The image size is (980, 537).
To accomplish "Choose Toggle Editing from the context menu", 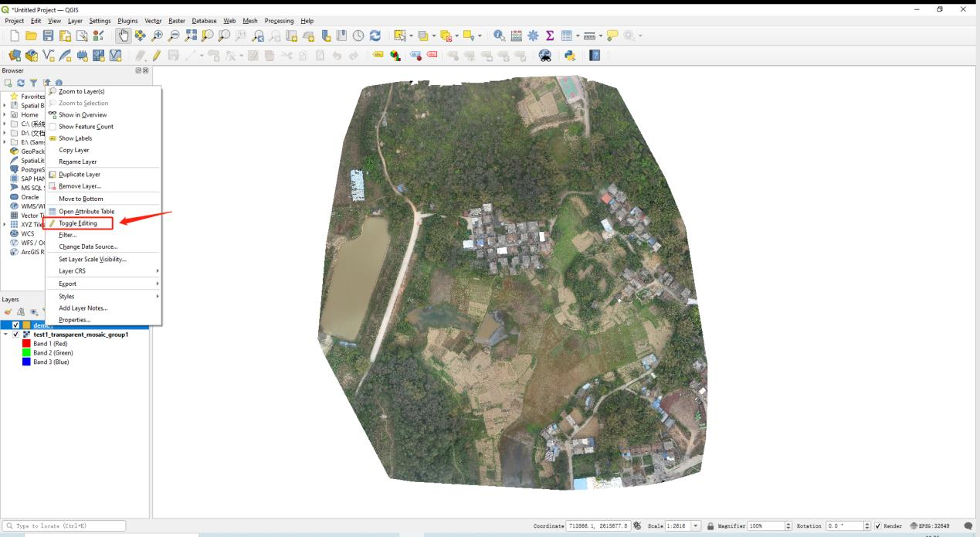I will tap(78, 223).
